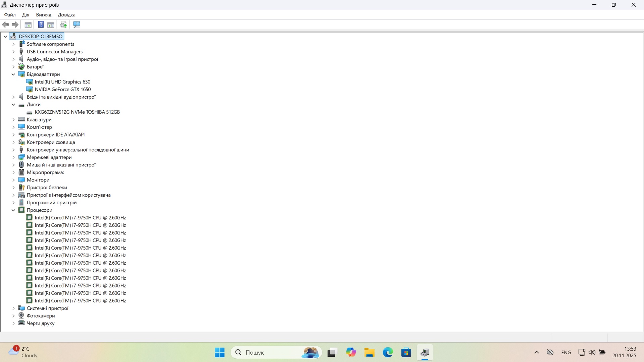The width and height of the screenshot is (644, 362).
Task: Click the ENG language indicator in tray
Action: point(566,353)
